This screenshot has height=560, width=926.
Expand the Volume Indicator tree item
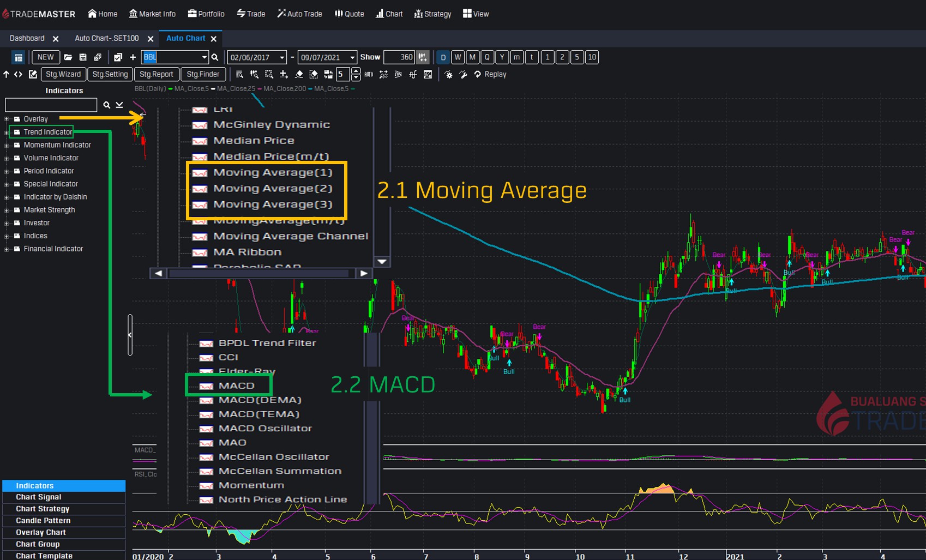point(5,158)
